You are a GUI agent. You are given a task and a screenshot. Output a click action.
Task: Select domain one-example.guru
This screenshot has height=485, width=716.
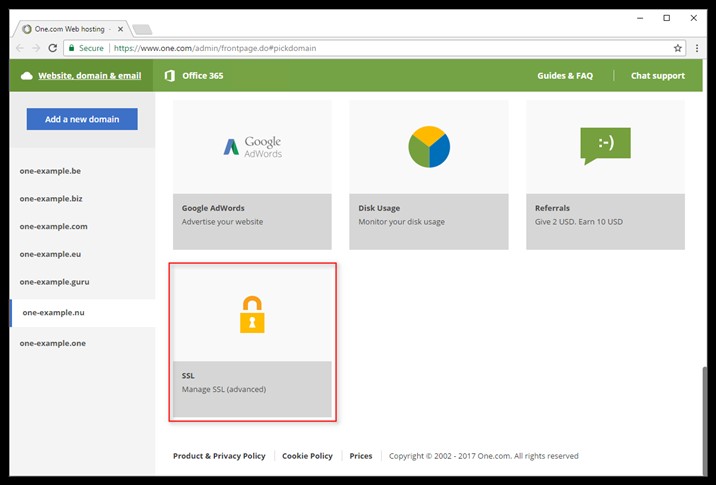(54, 282)
